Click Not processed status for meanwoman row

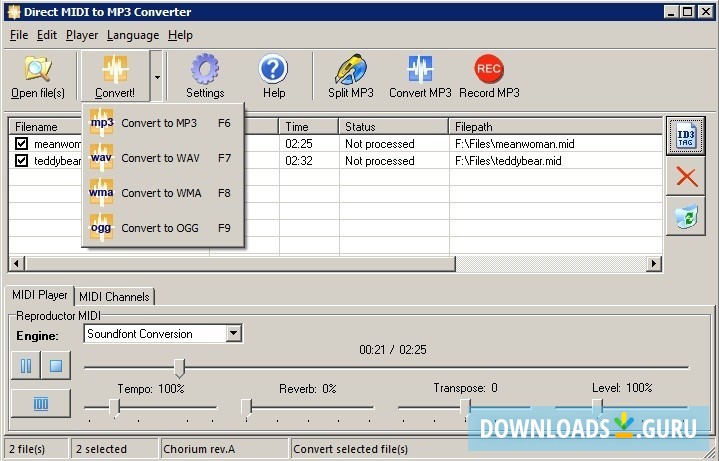380,144
